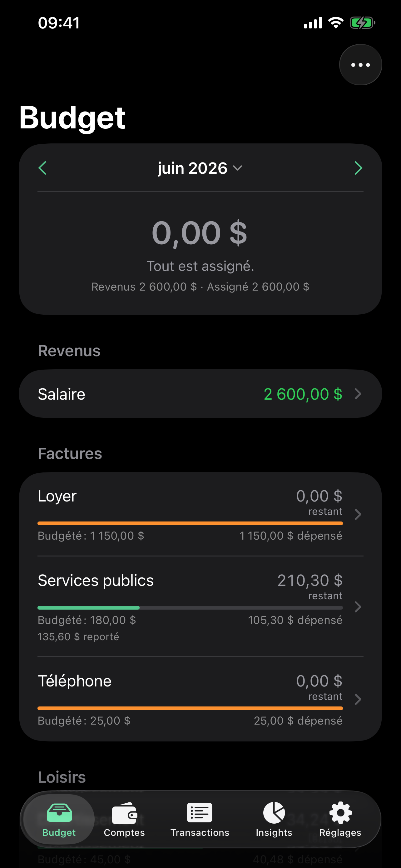Image resolution: width=401 pixels, height=868 pixels.
Task: Open the juin 2026 month picker
Action: [200, 168]
